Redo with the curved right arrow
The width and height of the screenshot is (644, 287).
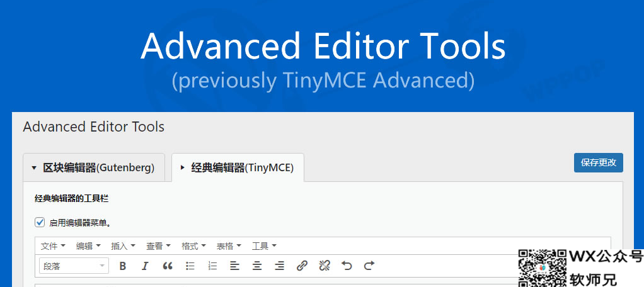coord(369,266)
